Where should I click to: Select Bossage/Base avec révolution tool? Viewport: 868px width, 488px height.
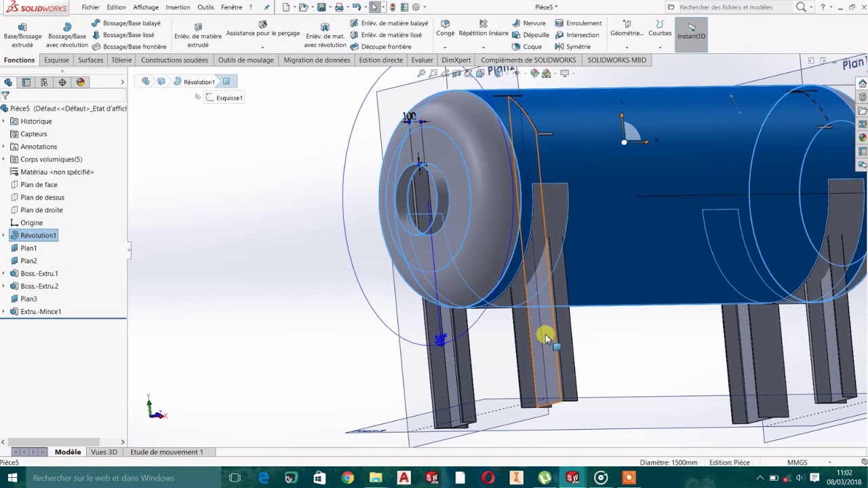click(67, 35)
